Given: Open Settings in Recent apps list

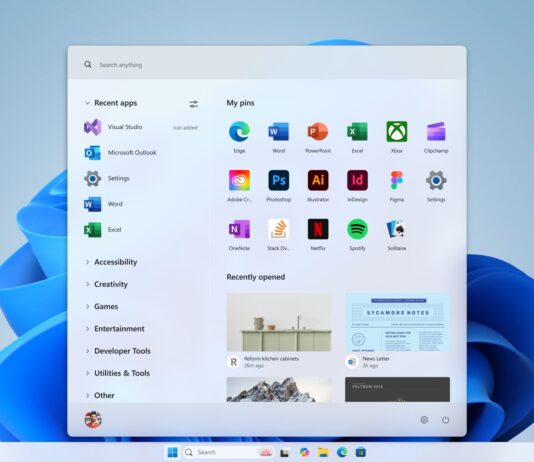Looking at the screenshot, I should point(141,178).
